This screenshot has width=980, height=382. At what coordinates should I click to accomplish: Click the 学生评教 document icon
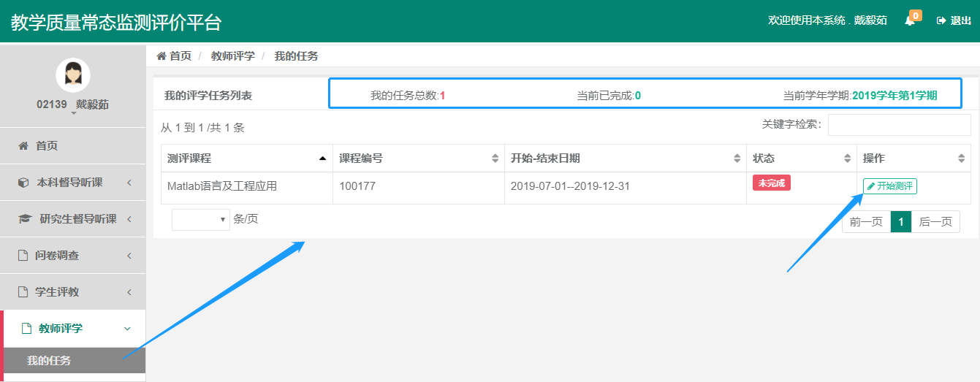tap(23, 292)
